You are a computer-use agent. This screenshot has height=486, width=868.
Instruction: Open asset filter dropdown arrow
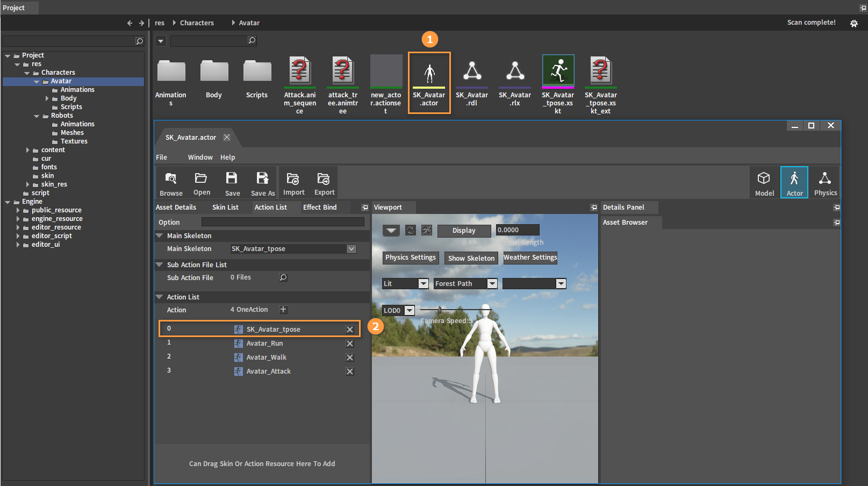(161, 41)
